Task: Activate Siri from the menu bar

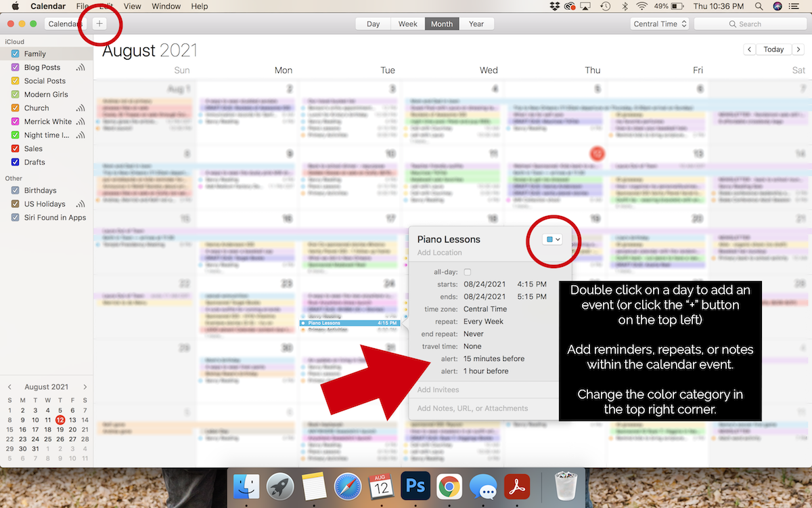Action: pyautogui.click(x=777, y=6)
